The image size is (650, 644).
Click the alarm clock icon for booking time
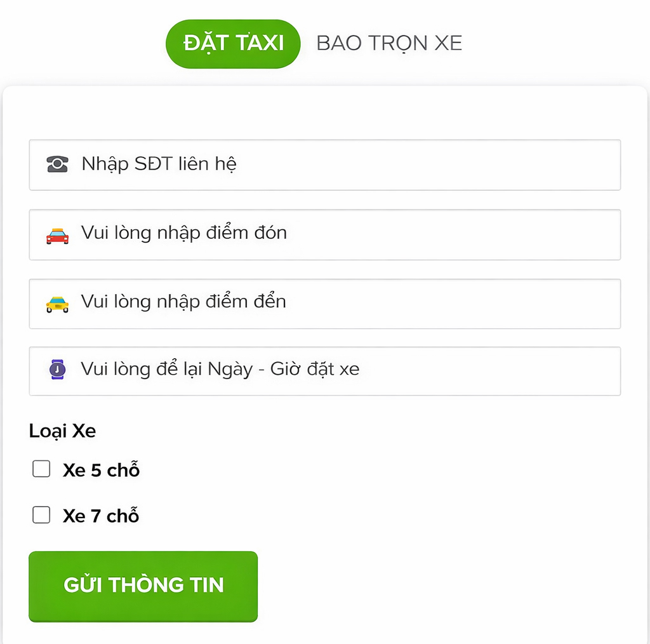pyautogui.click(x=58, y=370)
